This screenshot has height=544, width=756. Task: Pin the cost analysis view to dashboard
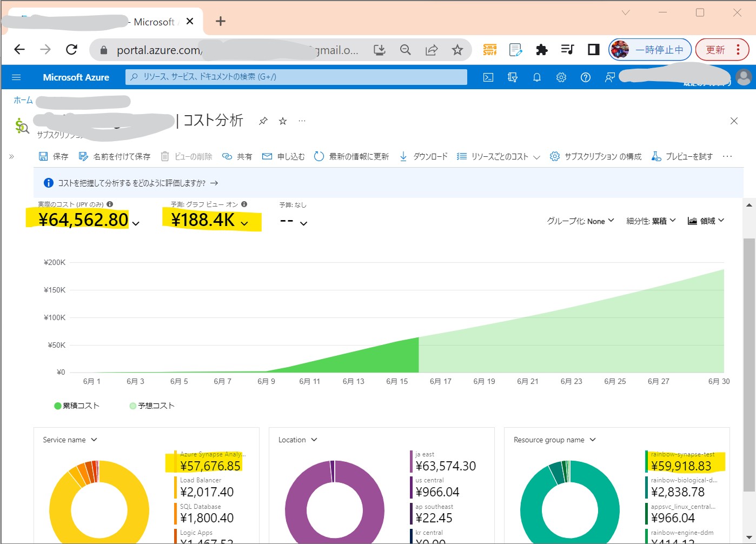click(x=263, y=121)
